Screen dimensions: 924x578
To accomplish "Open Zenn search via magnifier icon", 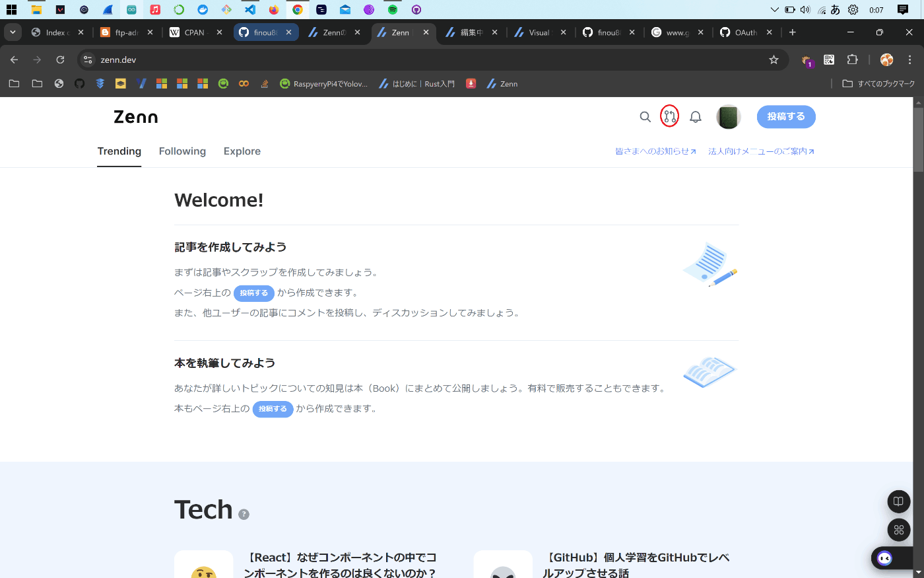I will pos(645,117).
